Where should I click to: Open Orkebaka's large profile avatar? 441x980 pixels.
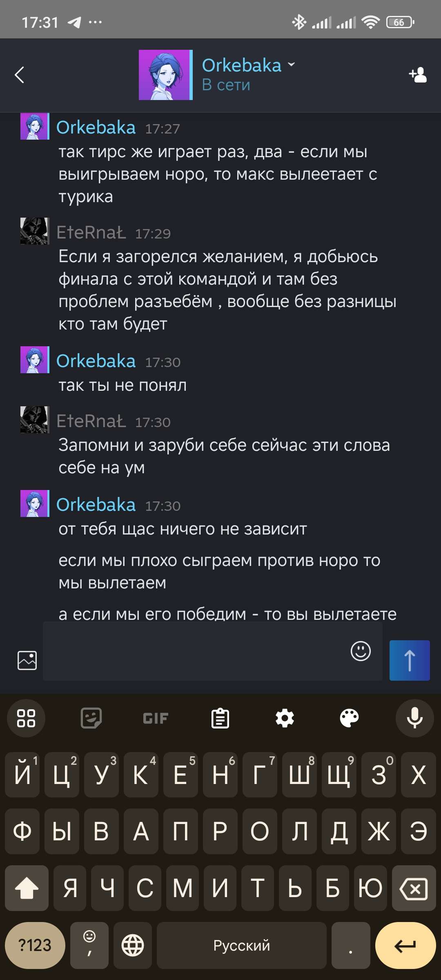pos(165,75)
